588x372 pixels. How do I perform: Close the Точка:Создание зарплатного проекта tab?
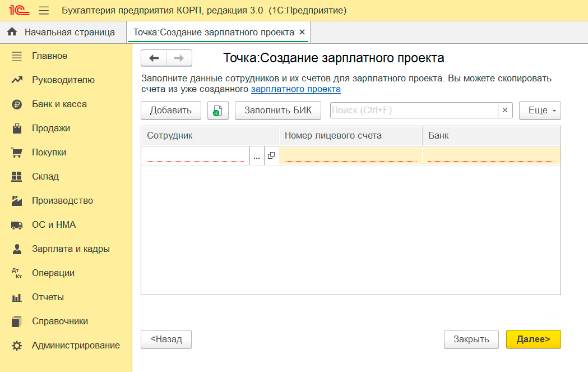303,33
